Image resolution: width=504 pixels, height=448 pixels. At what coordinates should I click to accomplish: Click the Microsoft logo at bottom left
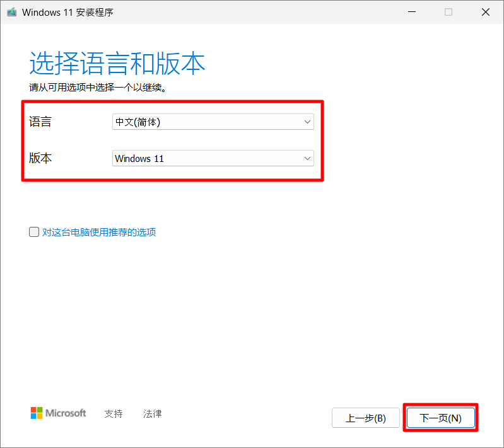coord(58,413)
